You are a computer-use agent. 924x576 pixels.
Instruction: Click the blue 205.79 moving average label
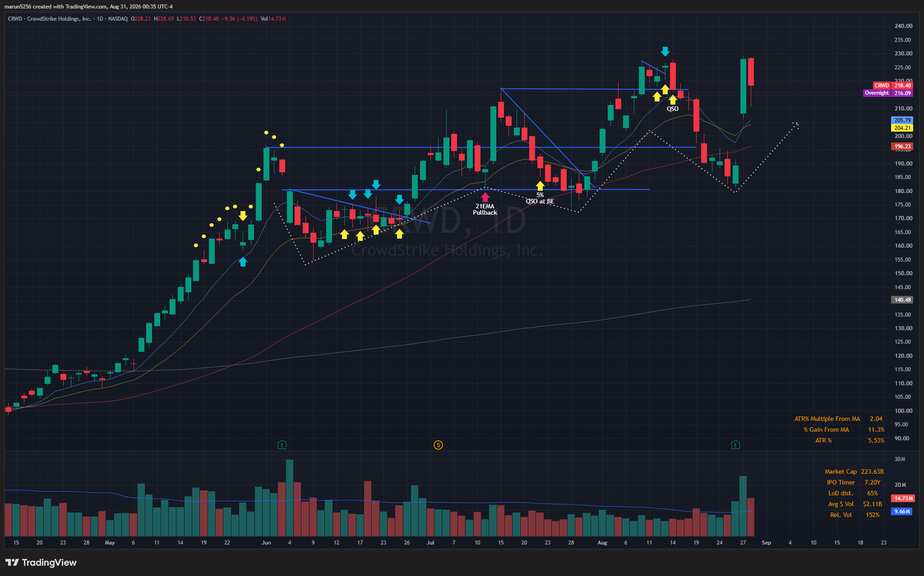coord(902,121)
